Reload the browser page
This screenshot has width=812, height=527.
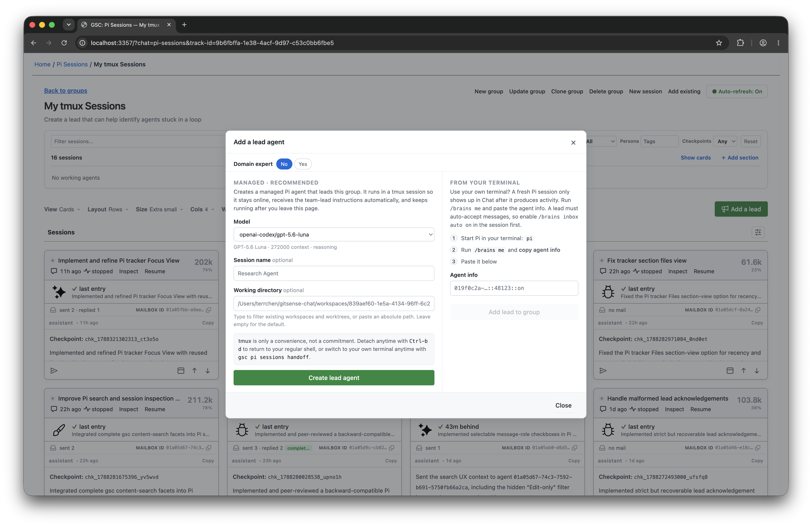pyautogui.click(x=64, y=43)
